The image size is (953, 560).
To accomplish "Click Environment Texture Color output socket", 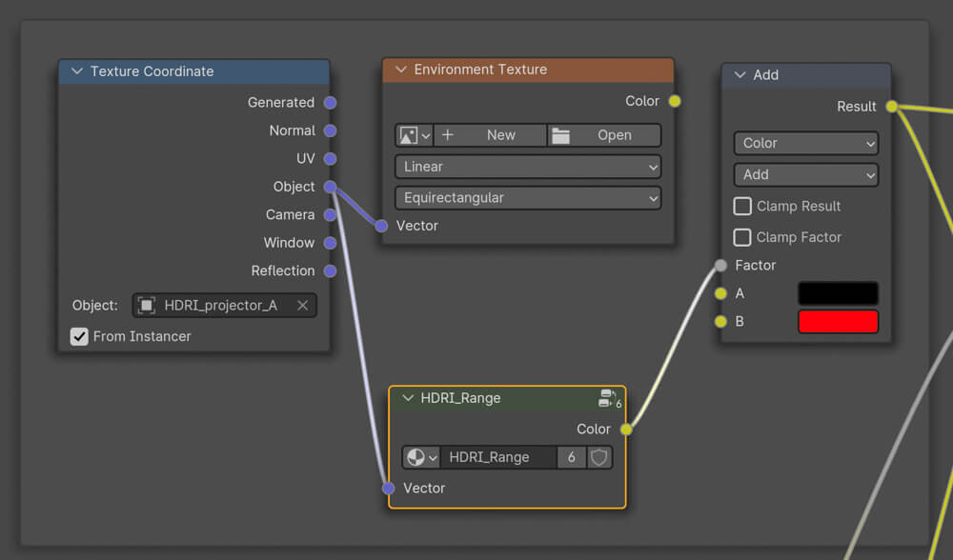I will click(x=675, y=101).
